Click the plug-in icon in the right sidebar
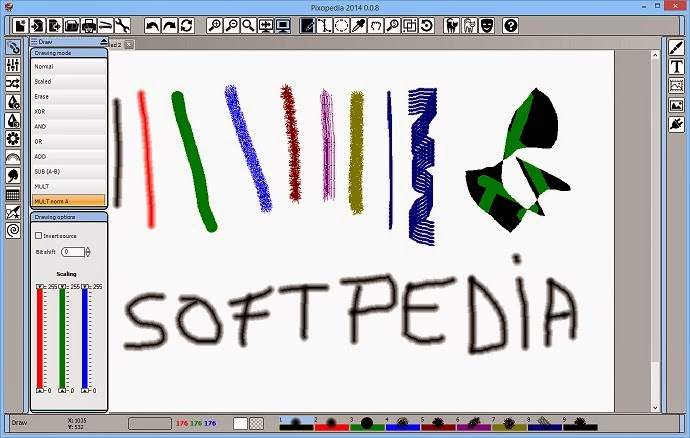This screenshot has width=690, height=438. 676,124
